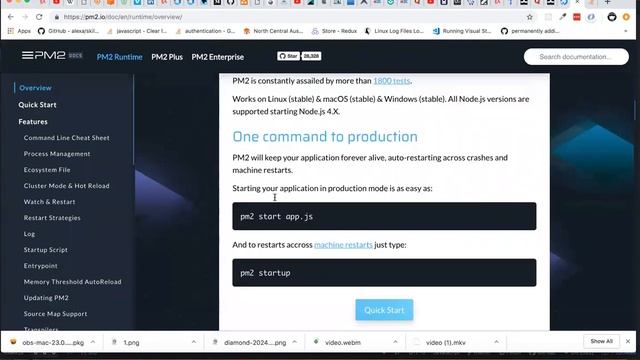
Task: Open Process Management page
Action: [x=57, y=154]
